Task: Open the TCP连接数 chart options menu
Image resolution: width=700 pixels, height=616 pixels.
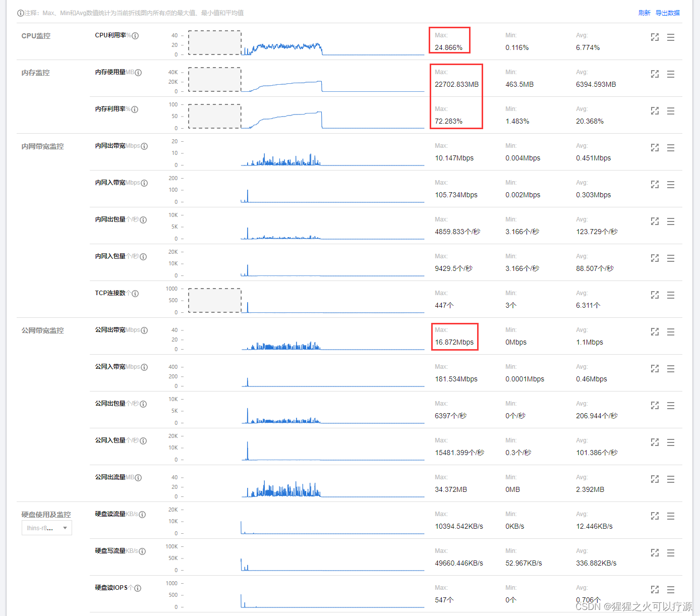Action: (x=671, y=295)
